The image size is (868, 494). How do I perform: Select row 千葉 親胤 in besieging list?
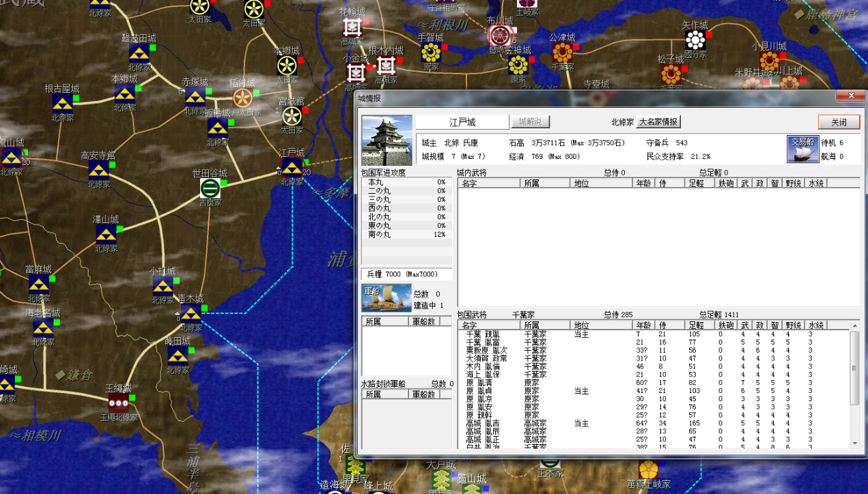pos(653,334)
